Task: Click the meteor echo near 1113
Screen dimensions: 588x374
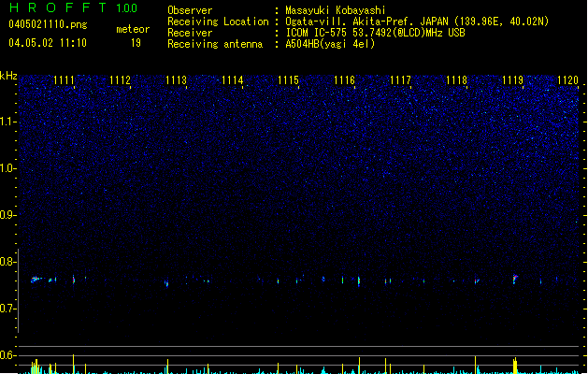Action: [x=167, y=283]
